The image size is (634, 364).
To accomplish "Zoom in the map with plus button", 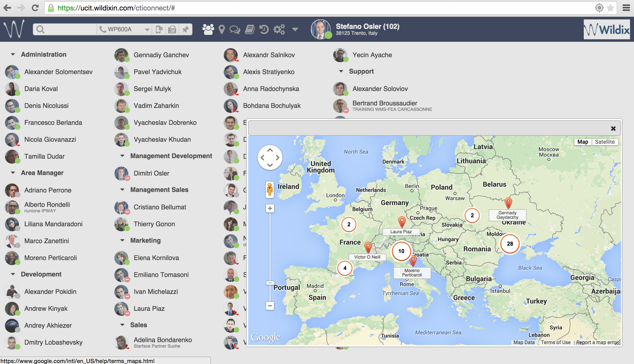I will tap(270, 208).
